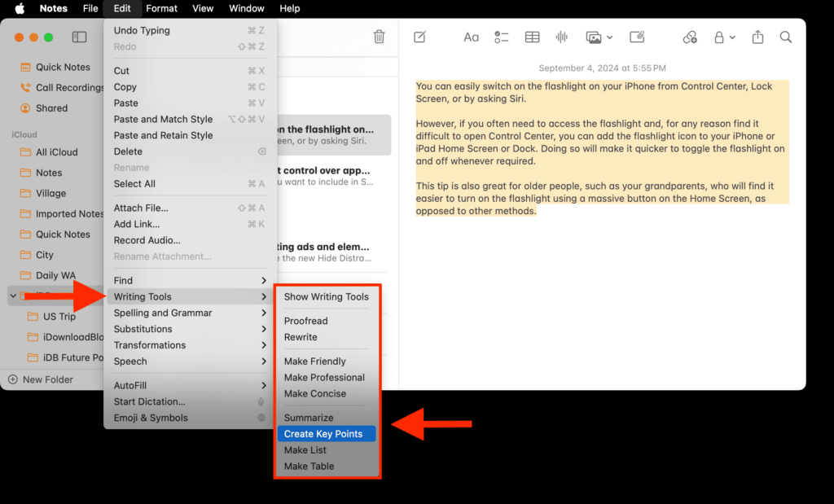Open the lock note dropdown

click(x=724, y=37)
